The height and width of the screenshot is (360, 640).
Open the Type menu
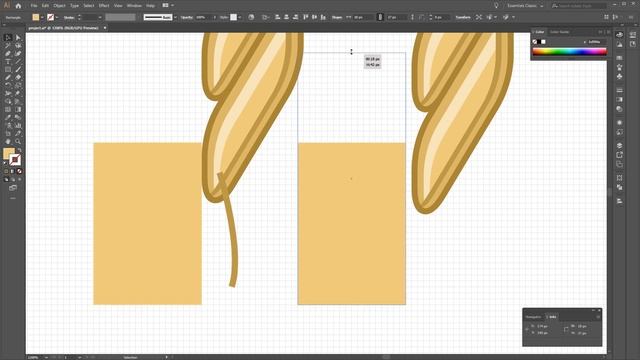tap(74, 6)
